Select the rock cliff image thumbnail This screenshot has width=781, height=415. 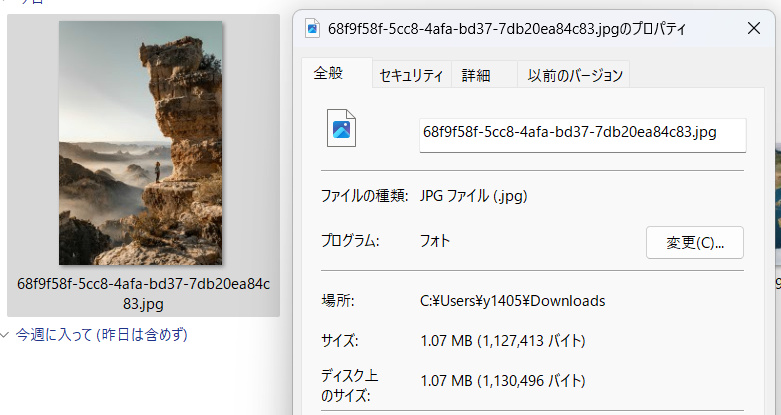[141, 143]
